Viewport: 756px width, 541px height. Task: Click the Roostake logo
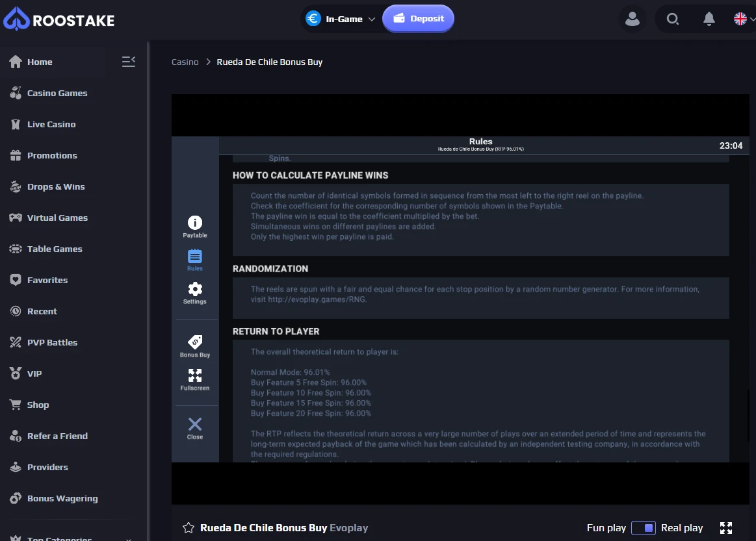[x=59, y=19]
